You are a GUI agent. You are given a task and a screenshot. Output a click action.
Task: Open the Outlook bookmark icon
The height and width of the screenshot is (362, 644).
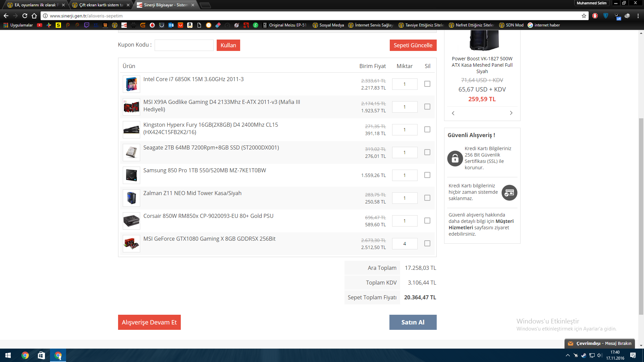[171, 25]
